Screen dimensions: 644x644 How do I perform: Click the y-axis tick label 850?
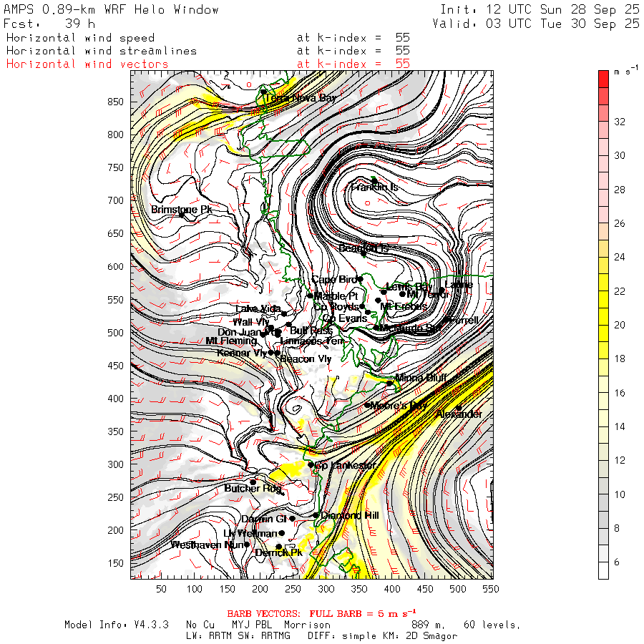coord(115,102)
